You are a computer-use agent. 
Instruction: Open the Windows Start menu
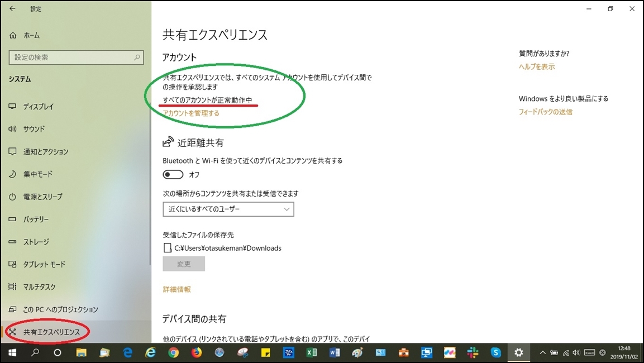(12, 353)
